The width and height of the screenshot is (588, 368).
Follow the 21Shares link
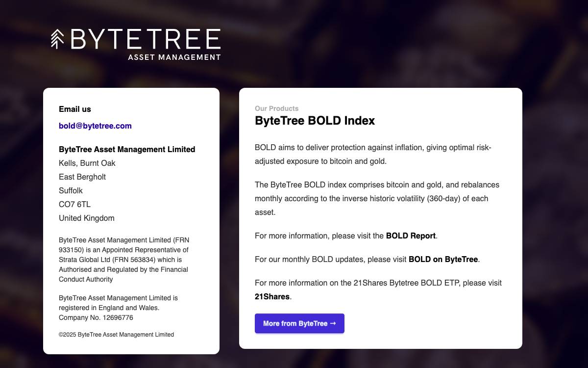(x=272, y=296)
